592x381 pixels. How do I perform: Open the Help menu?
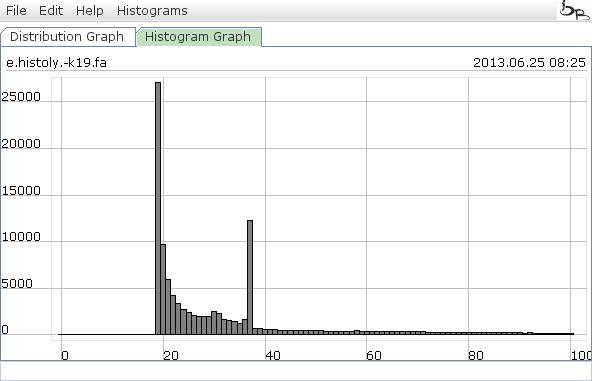coord(89,11)
